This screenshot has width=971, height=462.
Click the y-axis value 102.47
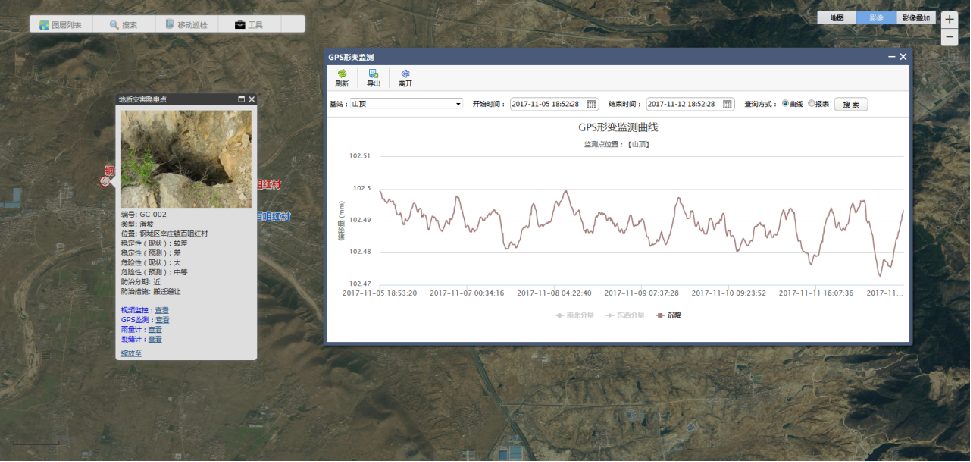(x=360, y=284)
